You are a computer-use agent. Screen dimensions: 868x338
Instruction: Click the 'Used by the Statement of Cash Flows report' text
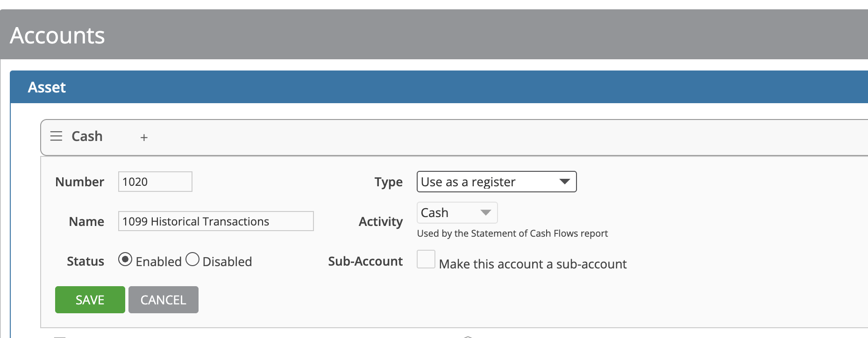512,233
